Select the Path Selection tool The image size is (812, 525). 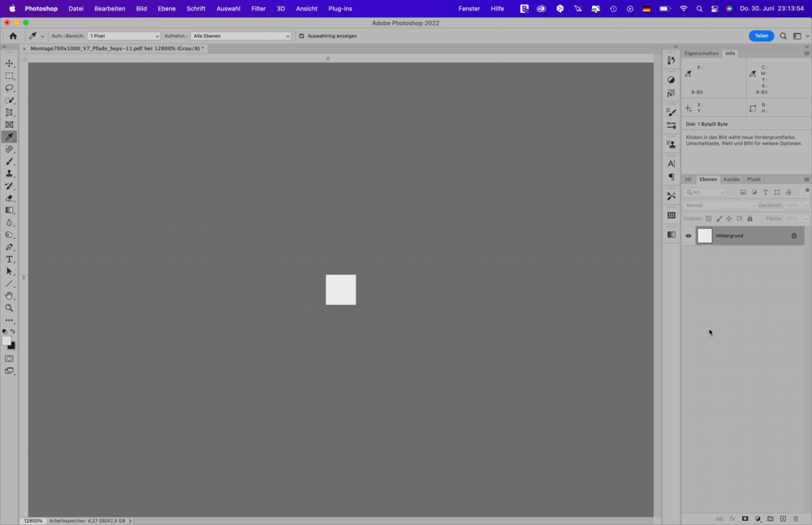(9, 271)
